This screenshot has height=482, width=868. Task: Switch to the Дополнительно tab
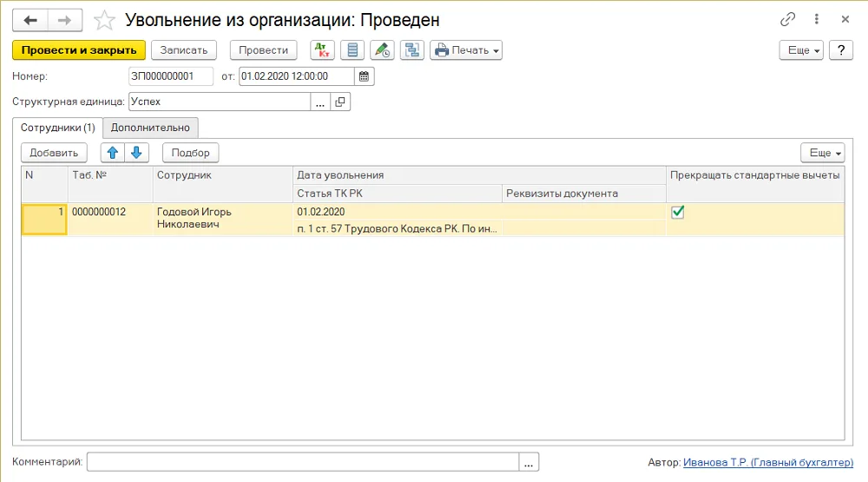150,128
